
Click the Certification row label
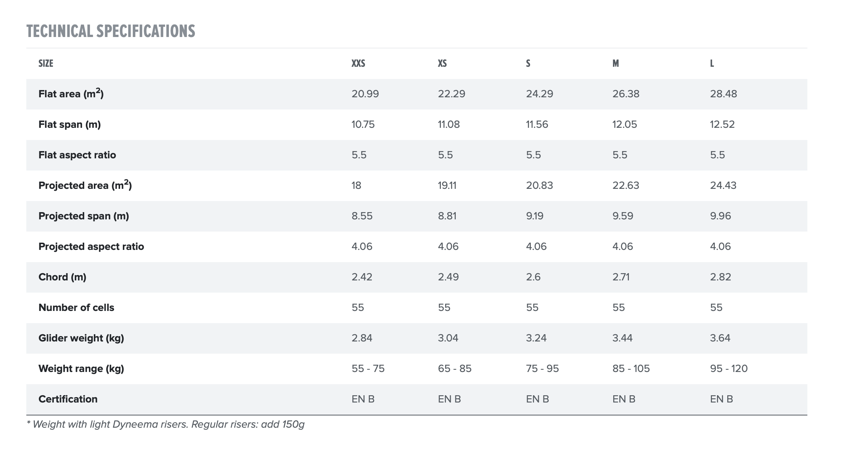[68, 399]
